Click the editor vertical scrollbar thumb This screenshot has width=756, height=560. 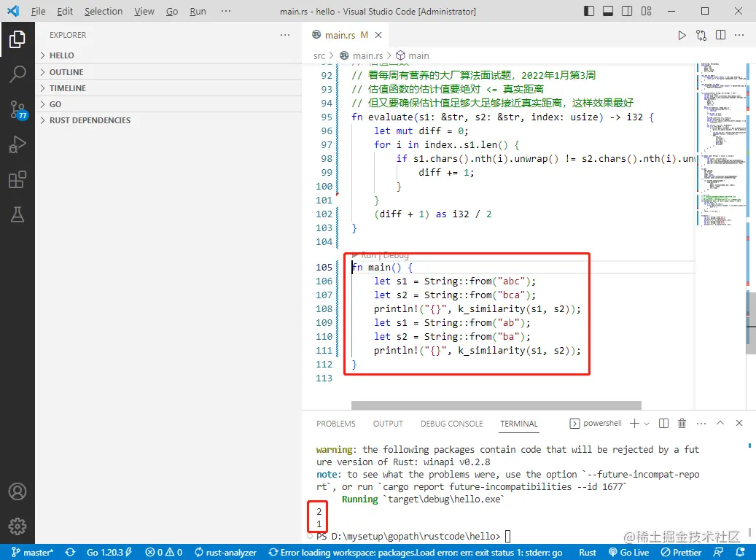(x=751, y=323)
